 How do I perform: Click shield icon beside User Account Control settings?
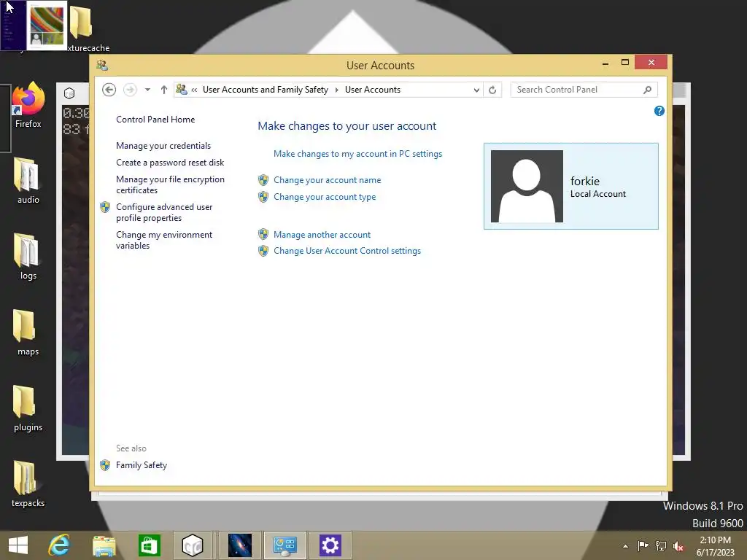[x=263, y=251]
